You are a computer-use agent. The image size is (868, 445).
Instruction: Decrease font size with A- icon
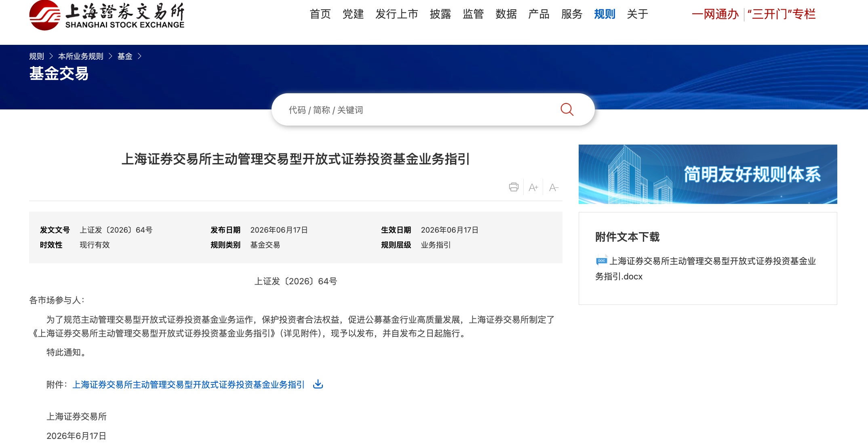click(x=554, y=187)
